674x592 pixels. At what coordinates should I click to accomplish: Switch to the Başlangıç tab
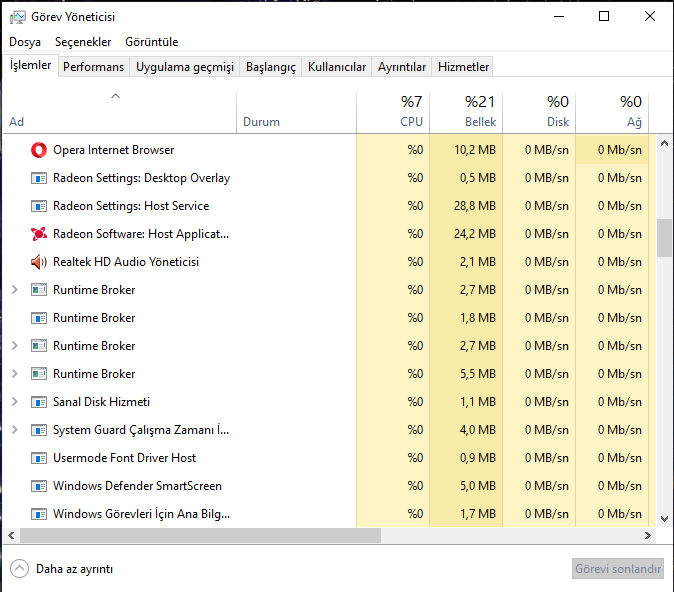tap(271, 67)
